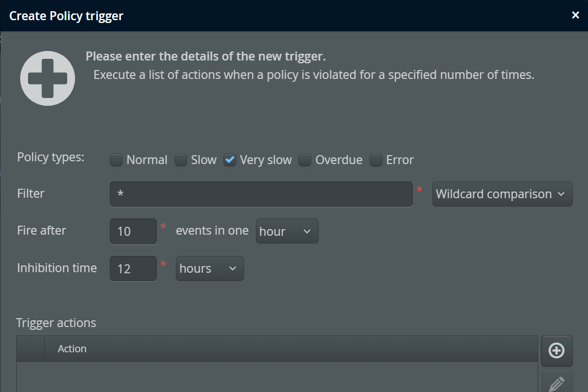Add a new trigger action
Image resolution: width=588 pixels, height=392 pixels.
(556, 351)
